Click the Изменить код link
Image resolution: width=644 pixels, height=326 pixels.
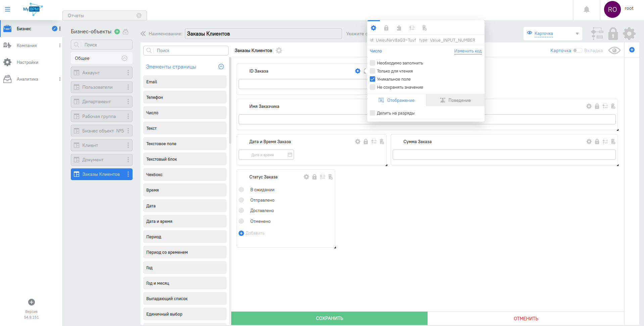[x=467, y=51]
